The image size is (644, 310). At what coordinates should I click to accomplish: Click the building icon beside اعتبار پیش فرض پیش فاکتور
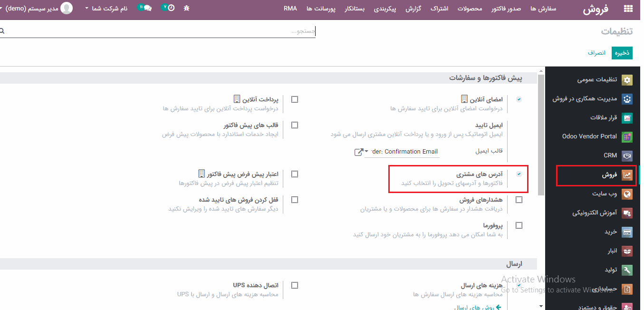tap(202, 173)
